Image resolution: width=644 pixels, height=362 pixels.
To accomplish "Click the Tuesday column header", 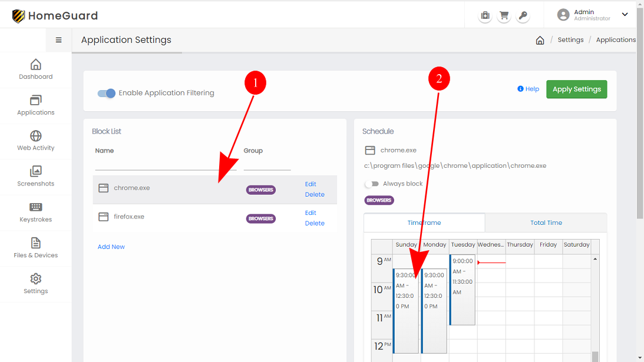I will (x=463, y=245).
